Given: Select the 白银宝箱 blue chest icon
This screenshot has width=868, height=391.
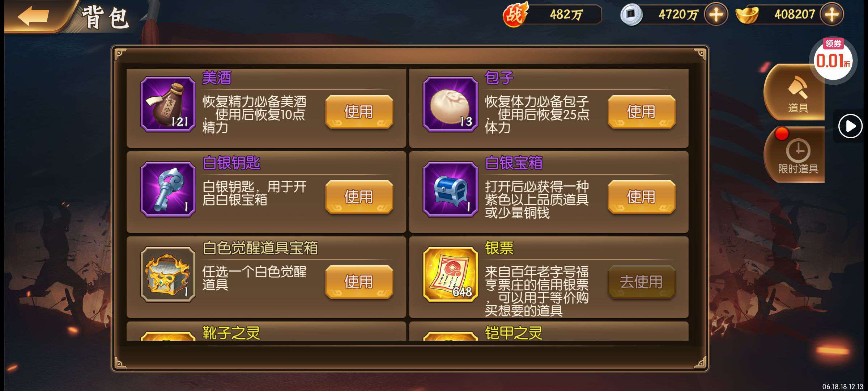Looking at the screenshot, I should 450,189.
